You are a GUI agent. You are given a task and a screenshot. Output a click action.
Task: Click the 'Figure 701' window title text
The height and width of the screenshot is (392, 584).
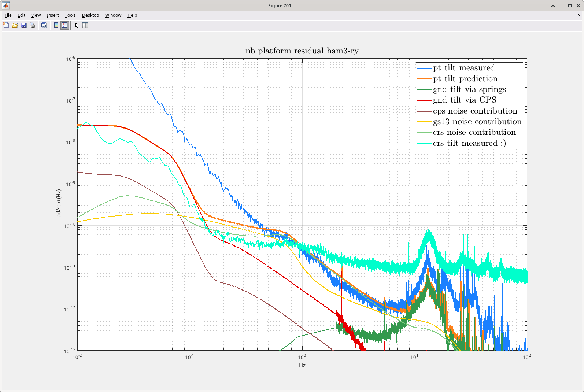pos(280,5)
